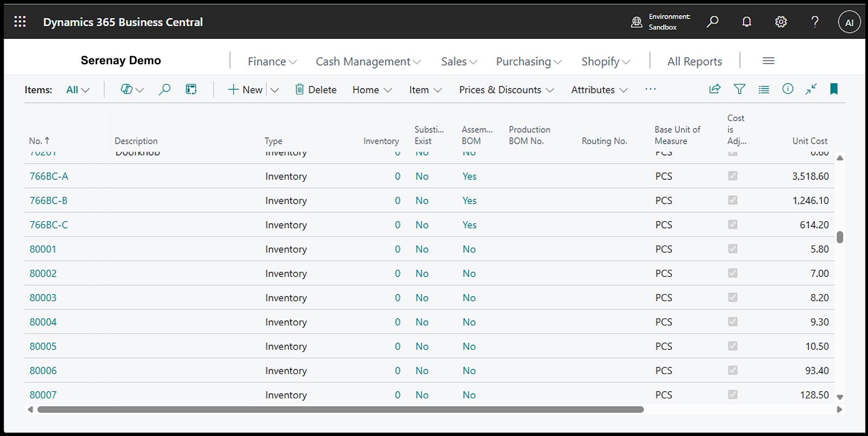This screenshot has height=436, width=868.
Task: Click the horizontal scrollbar thumb
Action: pos(340,409)
